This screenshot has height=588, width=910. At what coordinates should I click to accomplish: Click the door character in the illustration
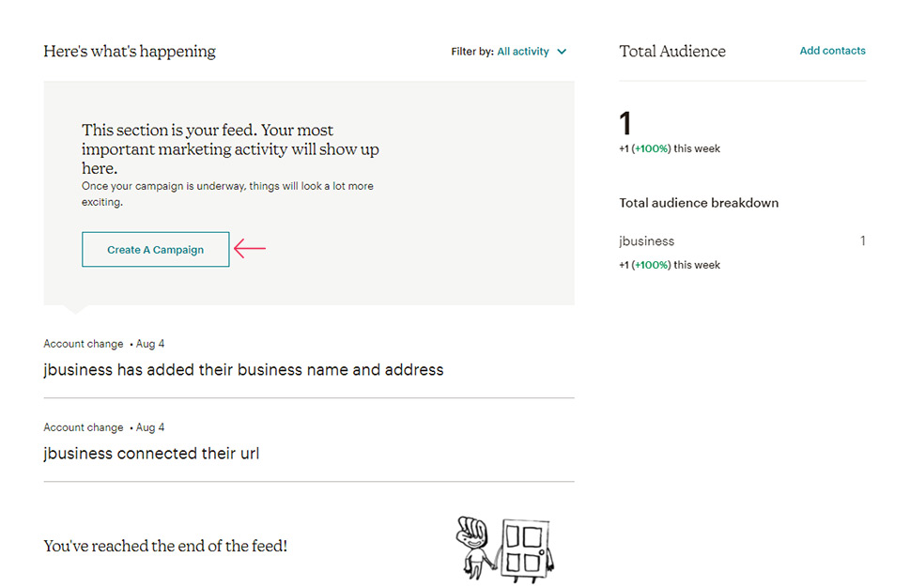coord(527,549)
